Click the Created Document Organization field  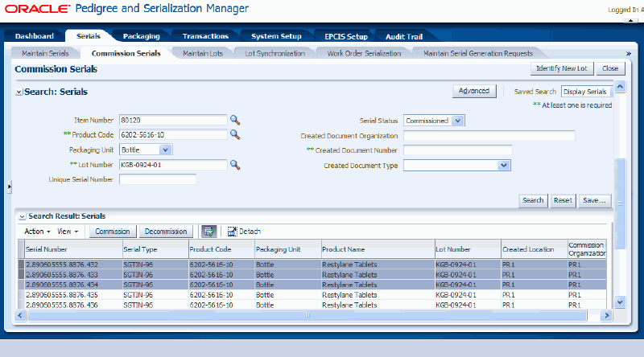489,135
